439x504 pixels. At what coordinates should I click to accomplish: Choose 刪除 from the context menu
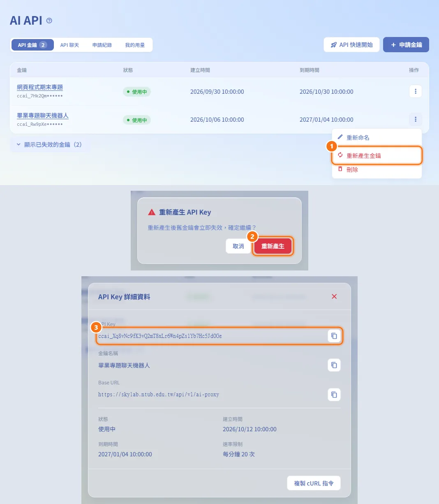point(377,169)
